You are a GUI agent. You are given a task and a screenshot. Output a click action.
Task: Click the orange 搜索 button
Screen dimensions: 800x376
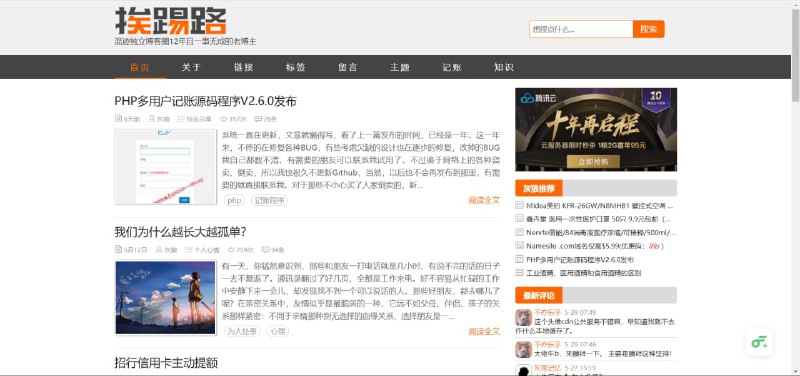[x=648, y=29]
